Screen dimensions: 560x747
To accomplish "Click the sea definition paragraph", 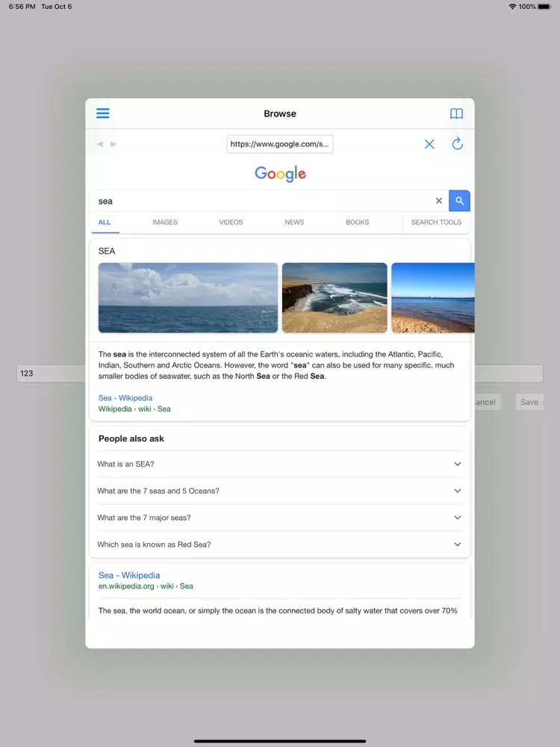I will point(276,365).
